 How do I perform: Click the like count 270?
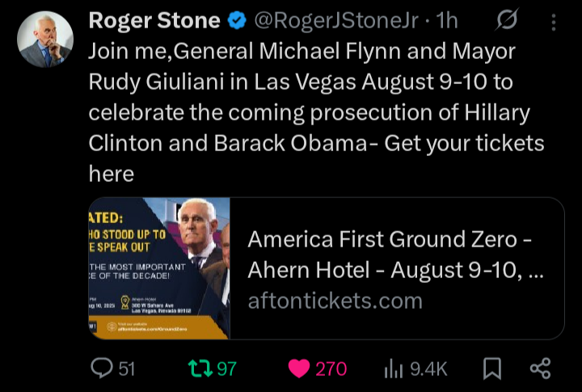[x=331, y=369]
